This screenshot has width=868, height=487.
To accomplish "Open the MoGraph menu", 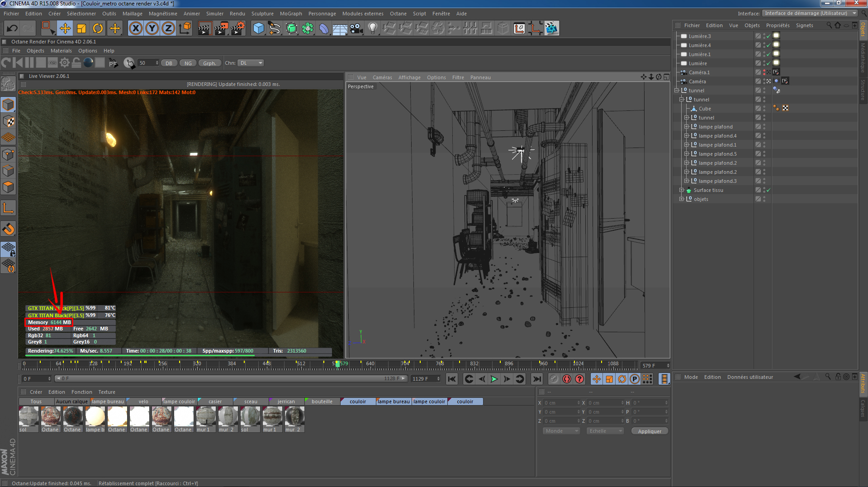I will click(x=290, y=14).
